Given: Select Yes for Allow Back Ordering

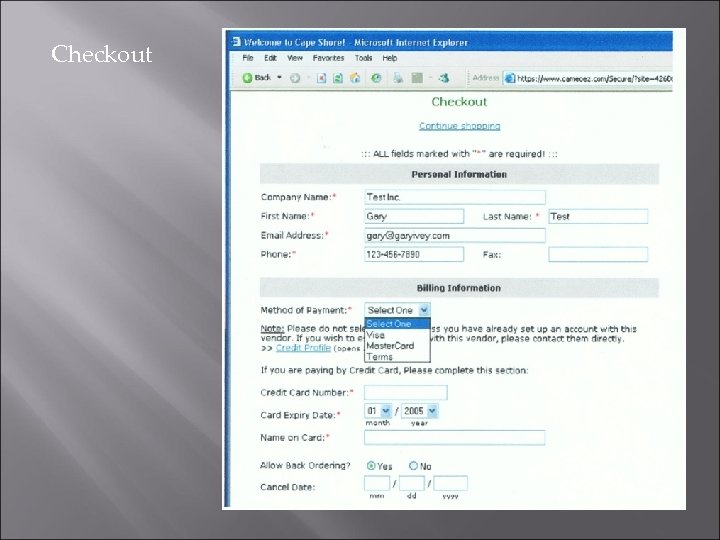Looking at the screenshot, I should (371, 466).
